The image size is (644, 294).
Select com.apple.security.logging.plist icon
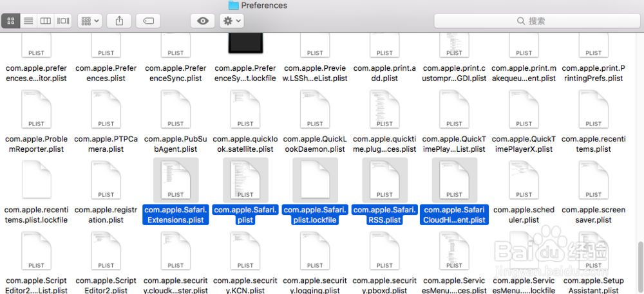click(315, 250)
